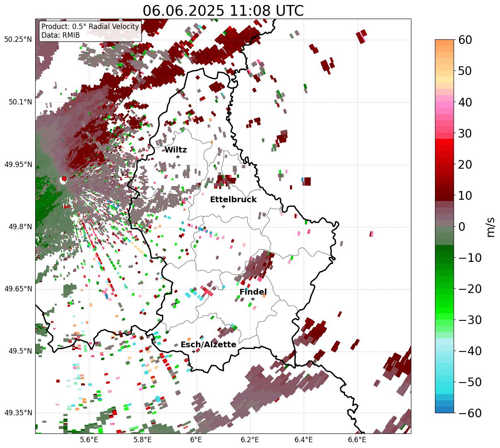500x448 pixels.
Task: Click the colorbar value 40
Action: click(465, 102)
